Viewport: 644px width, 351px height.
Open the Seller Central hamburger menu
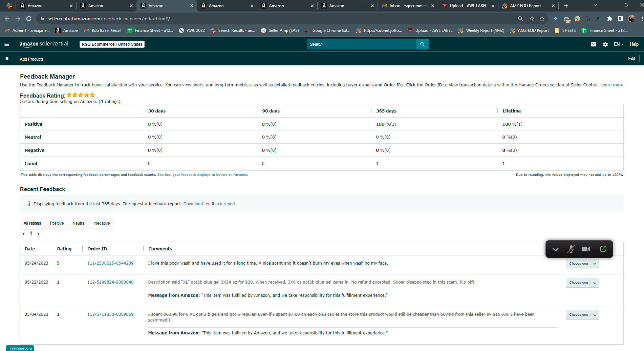point(7,44)
